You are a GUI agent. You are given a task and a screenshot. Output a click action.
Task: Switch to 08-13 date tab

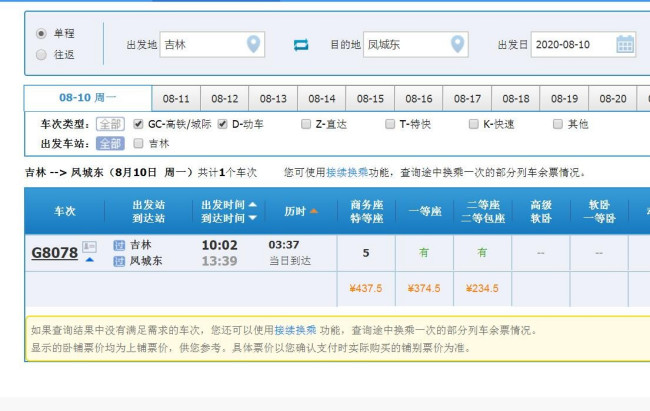273,99
